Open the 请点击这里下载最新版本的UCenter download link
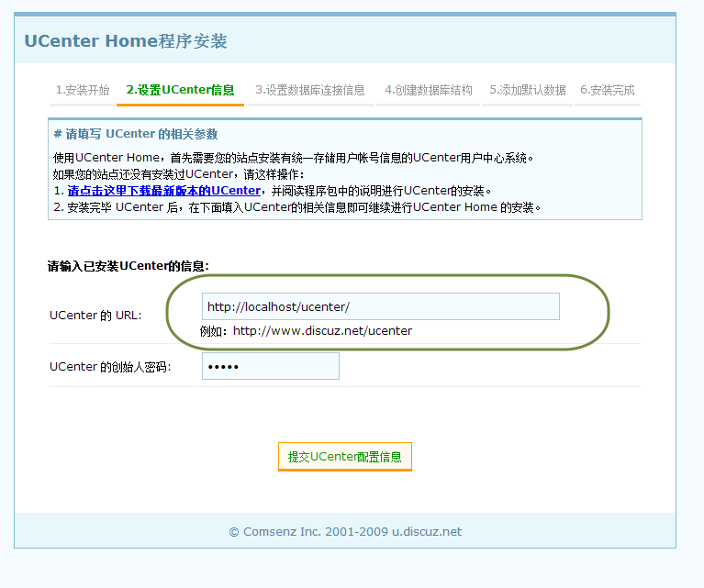The width and height of the screenshot is (704, 588). click(164, 191)
